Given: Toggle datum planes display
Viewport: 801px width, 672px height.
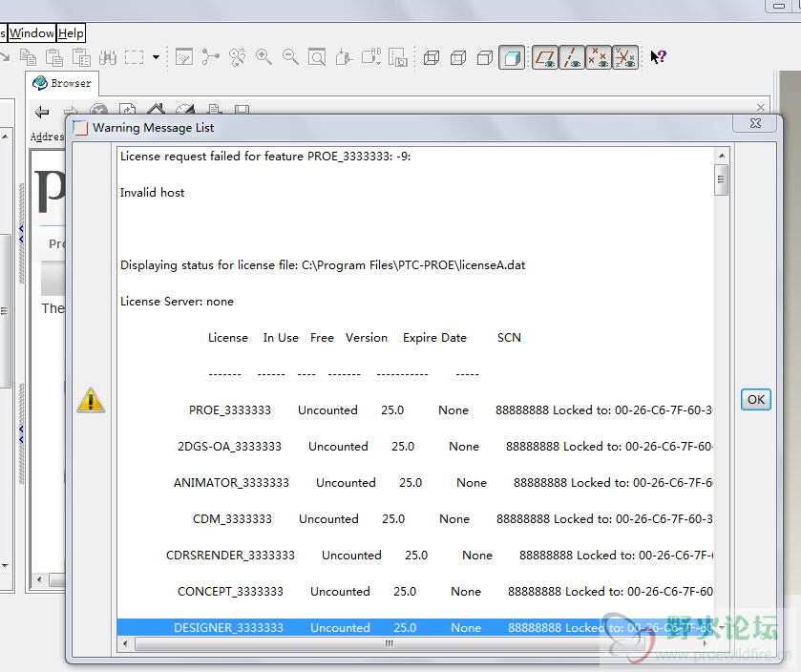Looking at the screenshot, I should (545, 57).
